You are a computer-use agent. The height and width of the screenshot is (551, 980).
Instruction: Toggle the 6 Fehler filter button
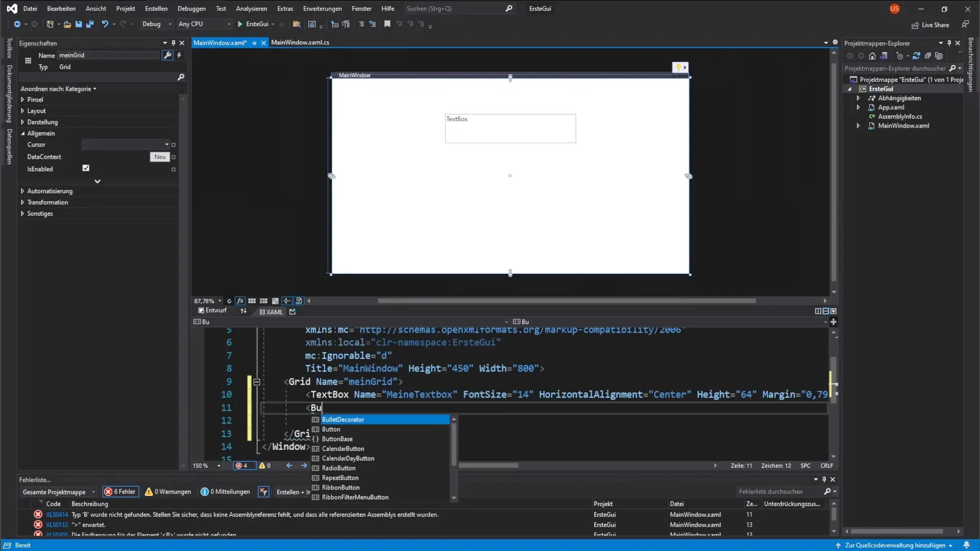pyautogui.click(x=120, y=492)
